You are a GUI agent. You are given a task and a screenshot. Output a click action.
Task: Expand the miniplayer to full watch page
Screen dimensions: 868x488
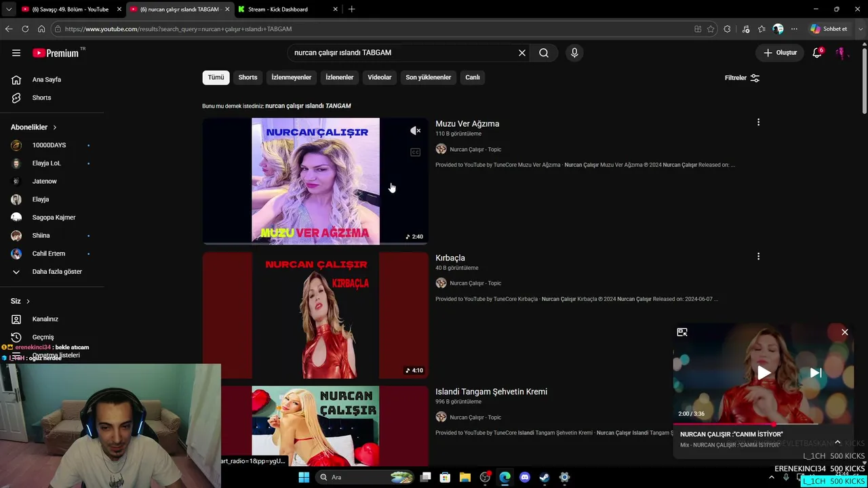tap(682, 332)
